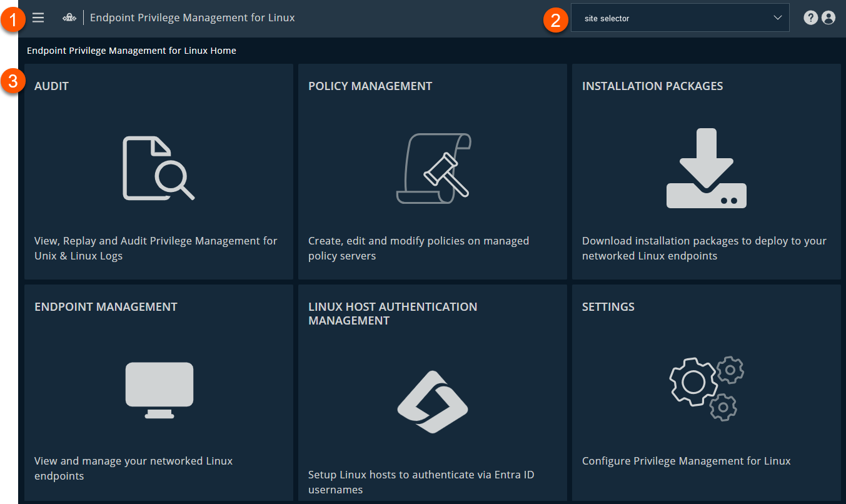
Task: Click the Endpoint Management monitor icon
Action: [x=159, y=390]
